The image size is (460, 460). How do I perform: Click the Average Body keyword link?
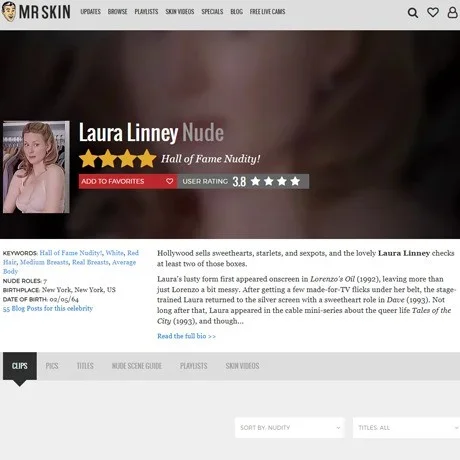[x=124, y=262]
